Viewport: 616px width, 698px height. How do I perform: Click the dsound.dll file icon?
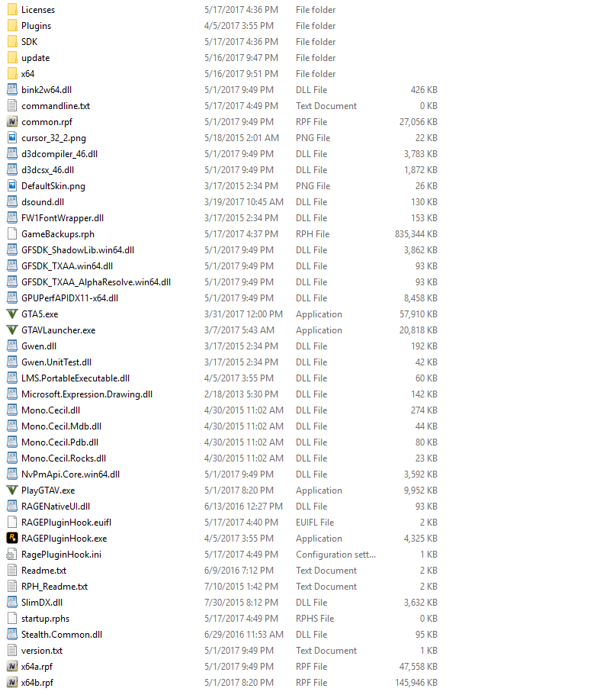(x=12, y=201)
